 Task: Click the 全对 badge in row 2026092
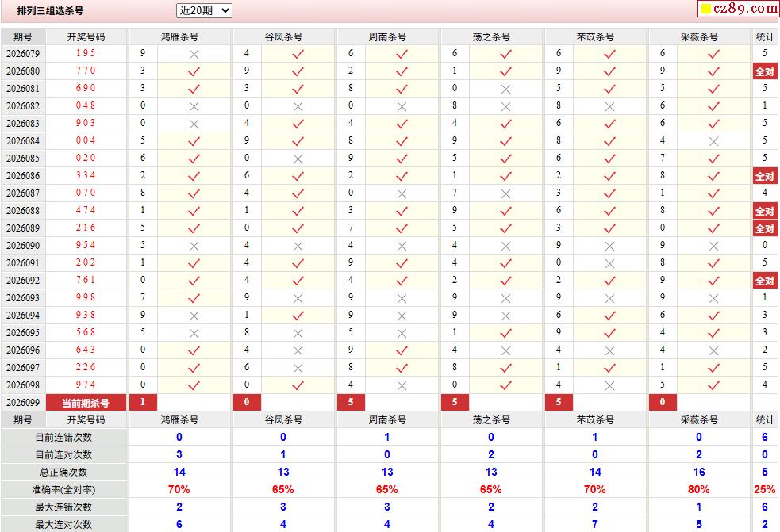click(765, 281)
